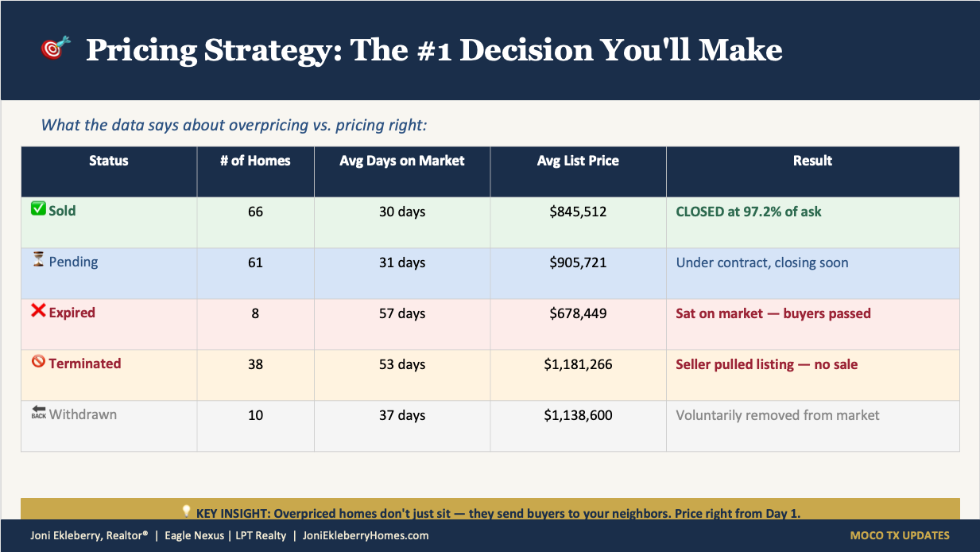Click the Avg List Price column header
980x552 pixels.
[578, 161]
